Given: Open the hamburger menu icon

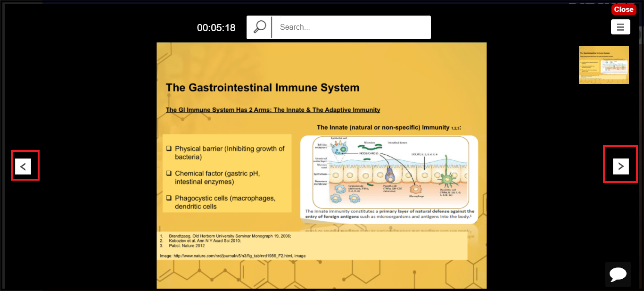Looking at the screenshot, I should click(620, 27).
